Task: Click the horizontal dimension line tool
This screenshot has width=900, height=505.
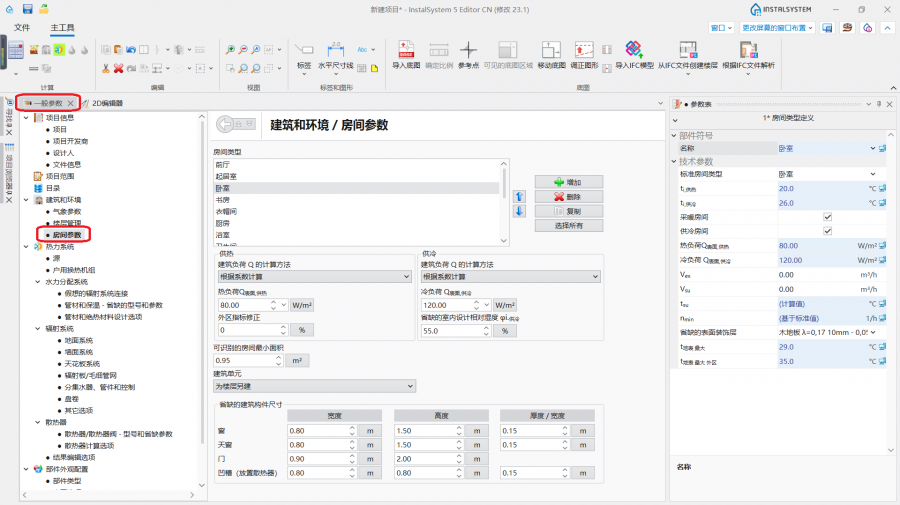Action: (335, 52)
